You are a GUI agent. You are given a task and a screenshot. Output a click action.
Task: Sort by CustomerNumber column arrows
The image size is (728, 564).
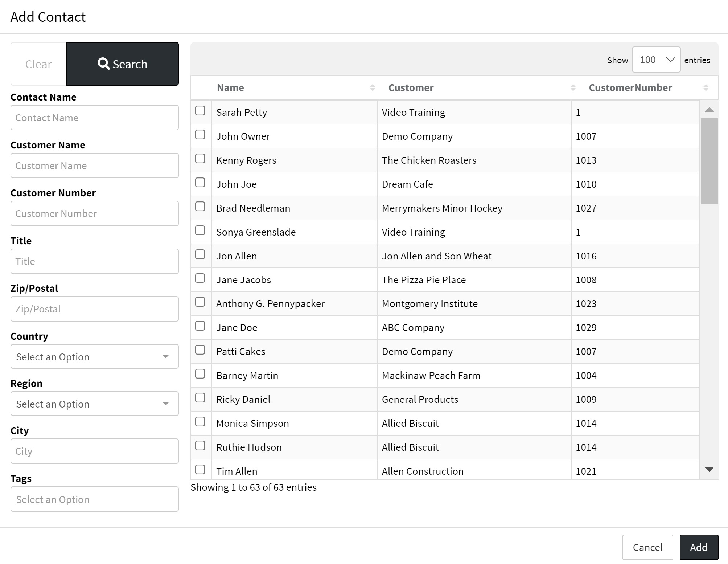coord(706,88)
